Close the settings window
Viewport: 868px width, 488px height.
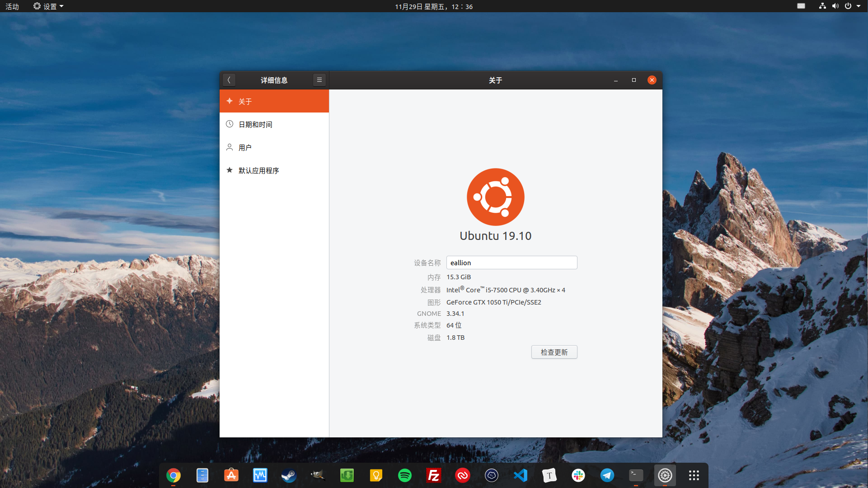tap(652, 80)
